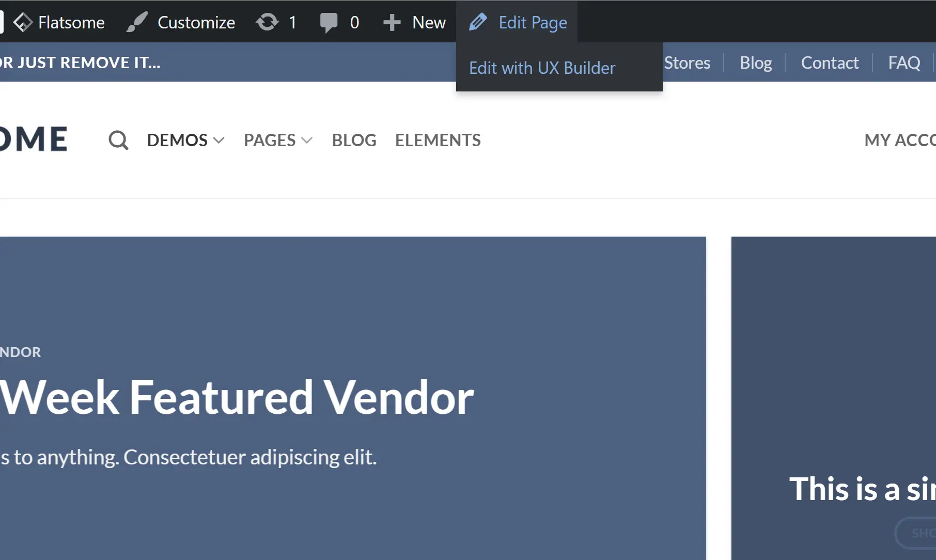Click the 'JUST REMOVE IT...' top bar text
Viewport: 936px width, 560px height.
pos(88,63)
